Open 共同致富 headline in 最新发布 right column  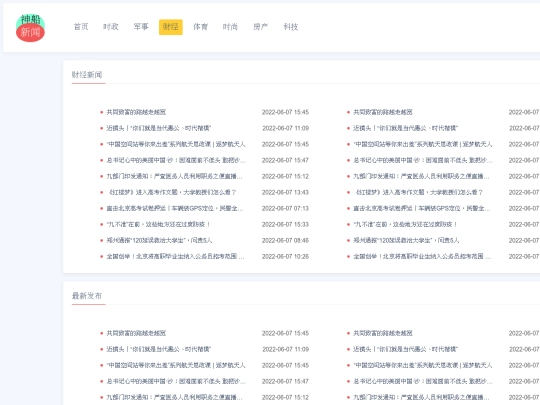pos(383,333)
